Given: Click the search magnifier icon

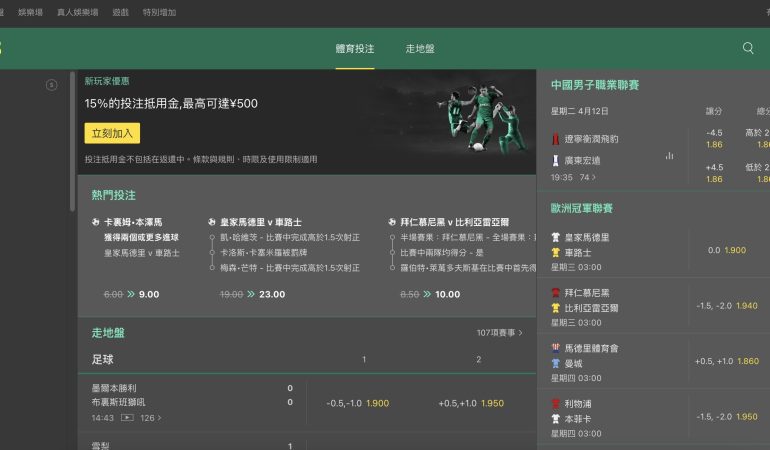Looking at the screenshot, I should tap(748, 48).
